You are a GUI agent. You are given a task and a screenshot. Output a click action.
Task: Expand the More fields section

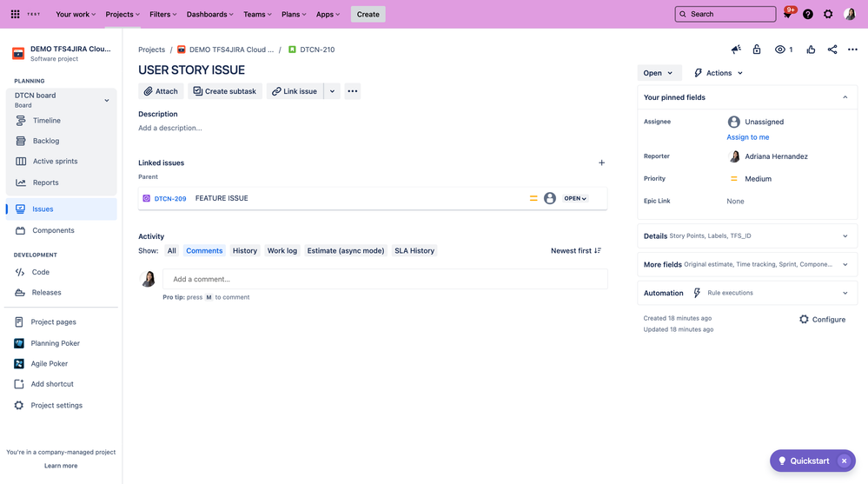[746, 265]
